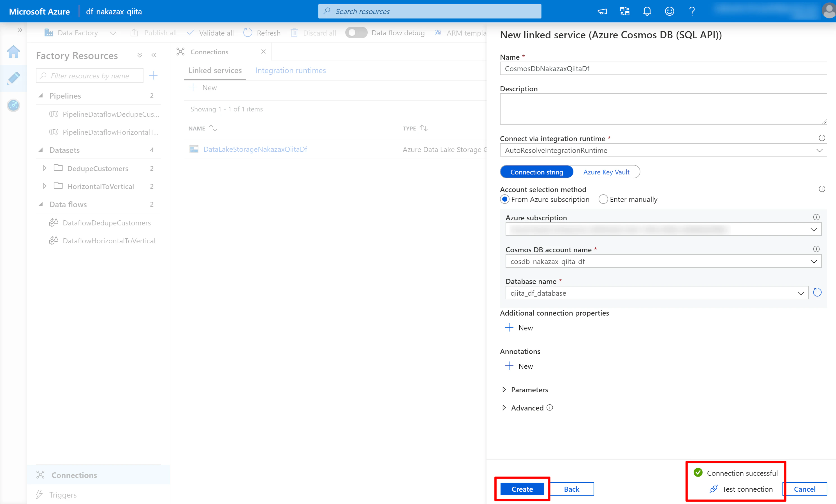This screenshot has width=836, height=504.
Task: Refresh the Database name list
Action: [x=817, y=293]
